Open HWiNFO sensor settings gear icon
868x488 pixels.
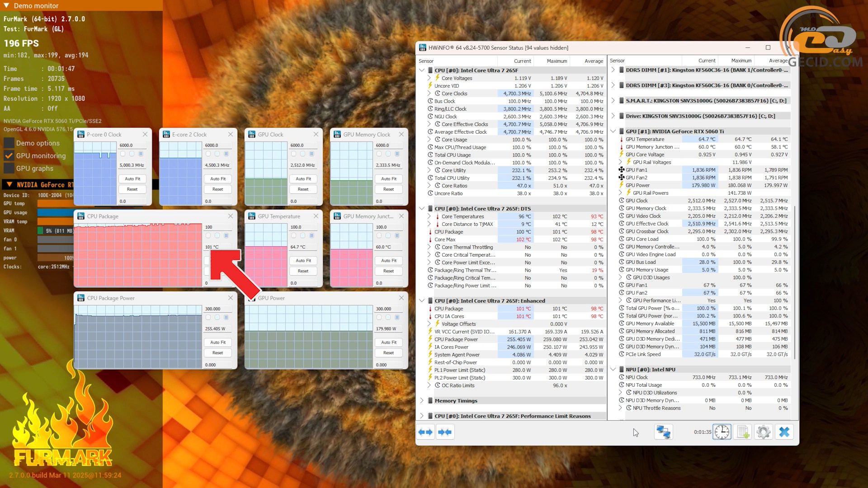pos(764,432)
